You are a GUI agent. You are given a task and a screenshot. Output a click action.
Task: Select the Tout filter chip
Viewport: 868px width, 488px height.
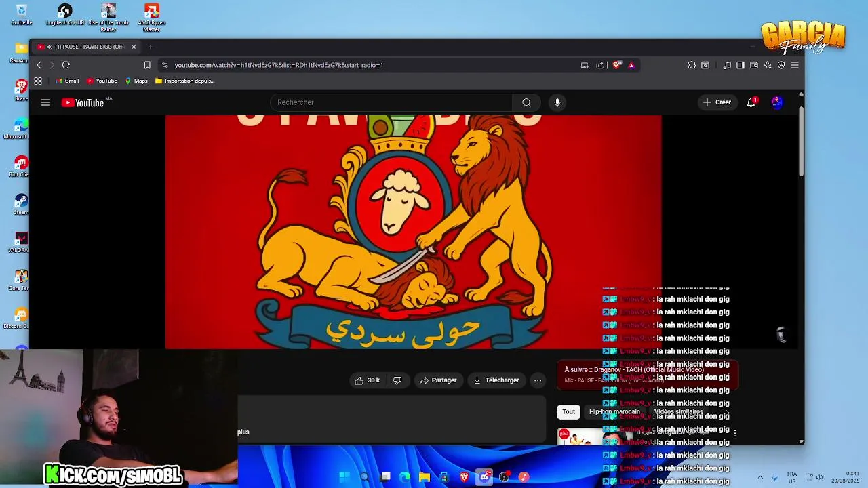tap(568, 411)
